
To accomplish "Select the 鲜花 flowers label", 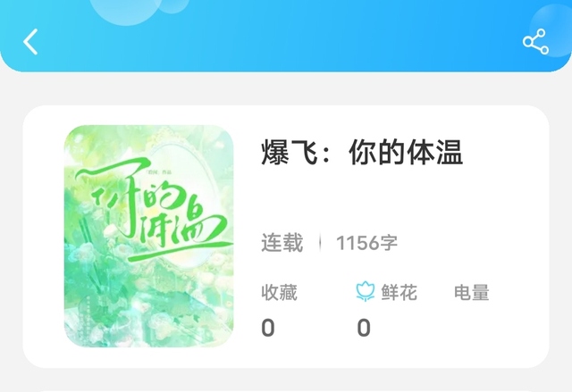I will [400, 292].
